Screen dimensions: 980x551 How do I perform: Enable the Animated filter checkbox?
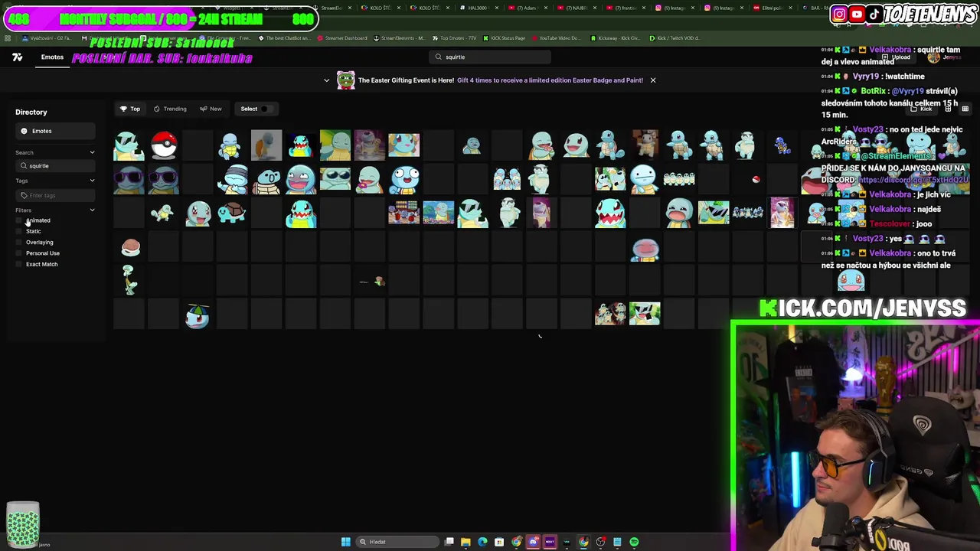19,220
